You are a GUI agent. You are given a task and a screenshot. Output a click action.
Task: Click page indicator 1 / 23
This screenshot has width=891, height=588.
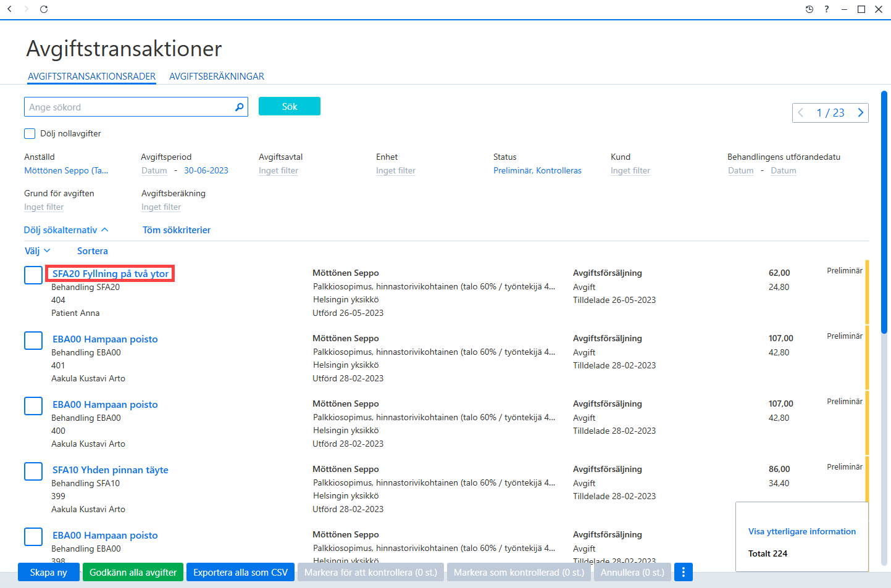tap(830, 112)
